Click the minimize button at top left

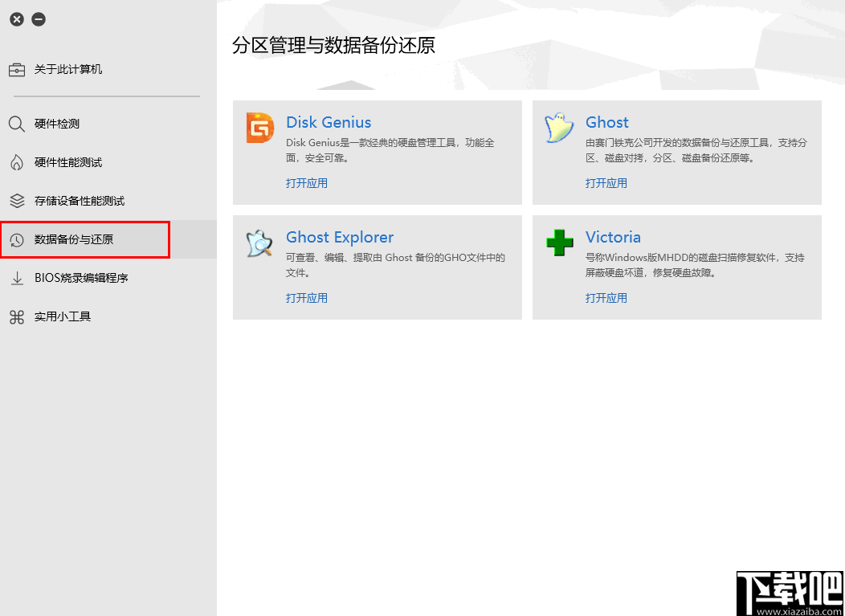click(38, 18)
